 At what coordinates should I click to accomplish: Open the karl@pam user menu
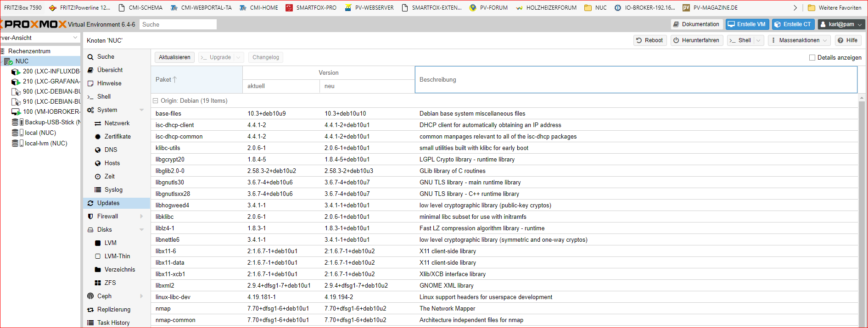pos(841,24)
